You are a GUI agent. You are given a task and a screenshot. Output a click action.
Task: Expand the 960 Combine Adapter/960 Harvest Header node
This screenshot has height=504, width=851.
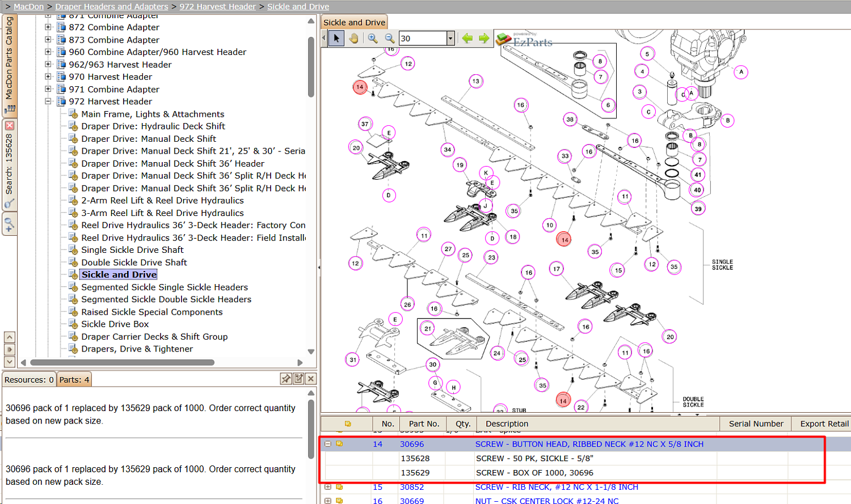tap(48, 52)
